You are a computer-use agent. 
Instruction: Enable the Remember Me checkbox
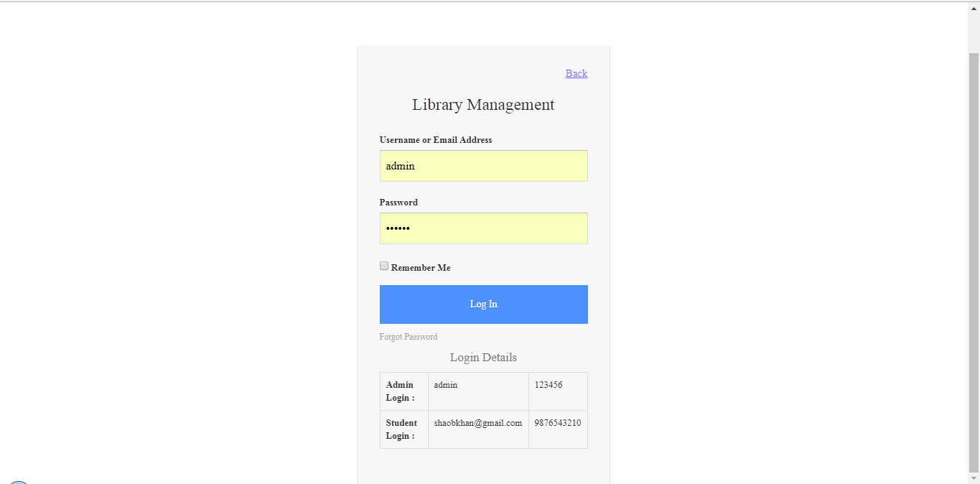tap(384, 266)
